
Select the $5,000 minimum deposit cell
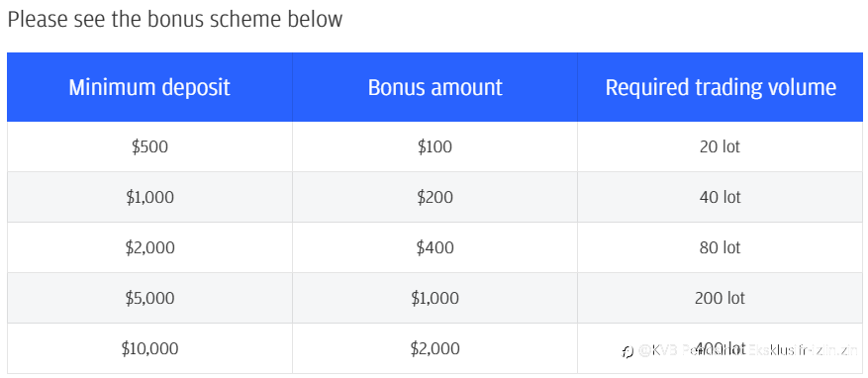coord(149,298)
